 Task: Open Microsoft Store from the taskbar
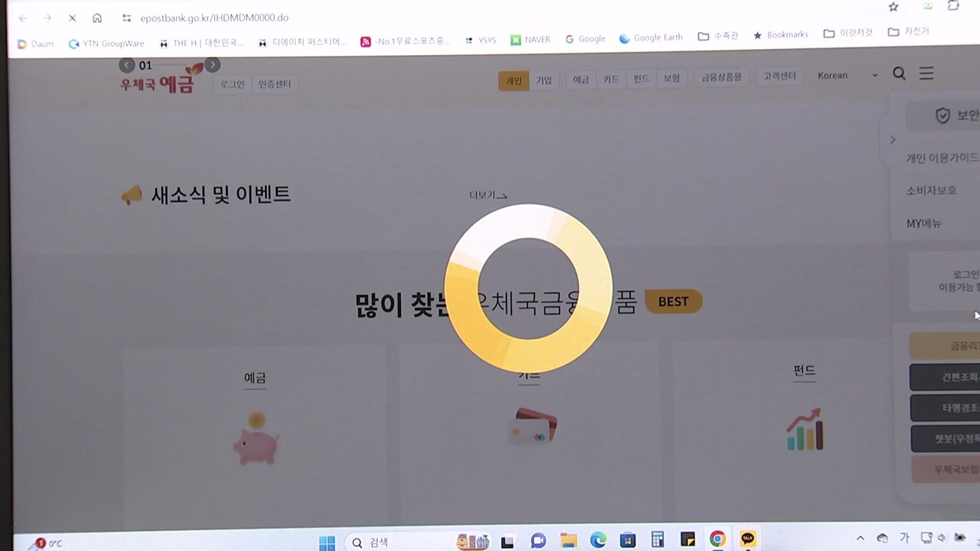pos(628,540)
